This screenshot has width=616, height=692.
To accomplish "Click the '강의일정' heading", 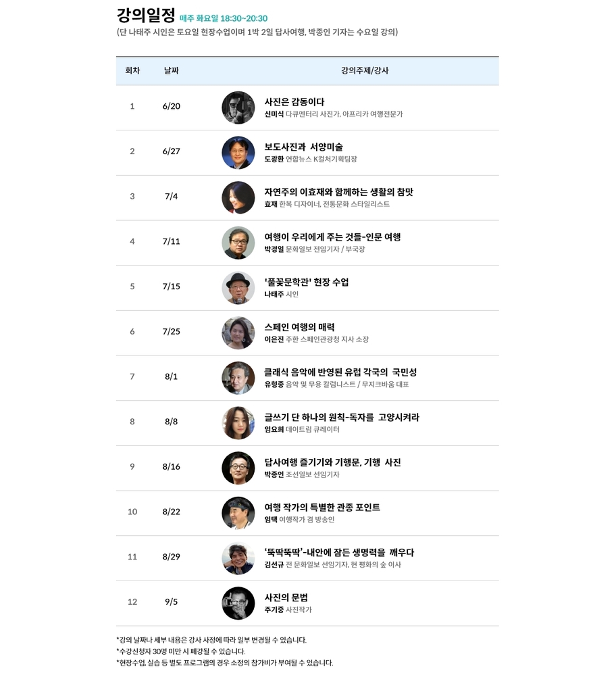I will 146,15.
